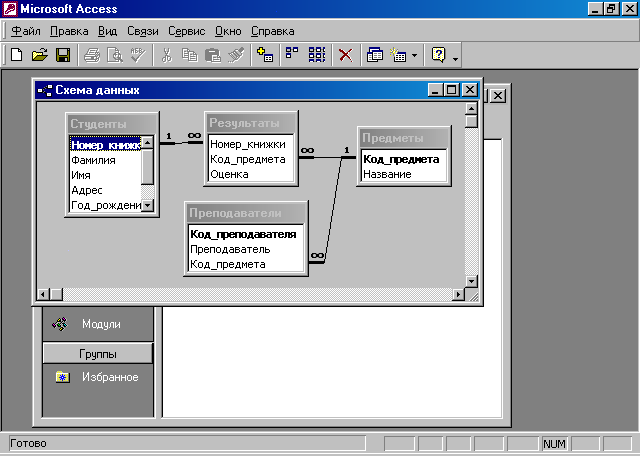
Task: Select the Название field
Action: coord(404,174)
